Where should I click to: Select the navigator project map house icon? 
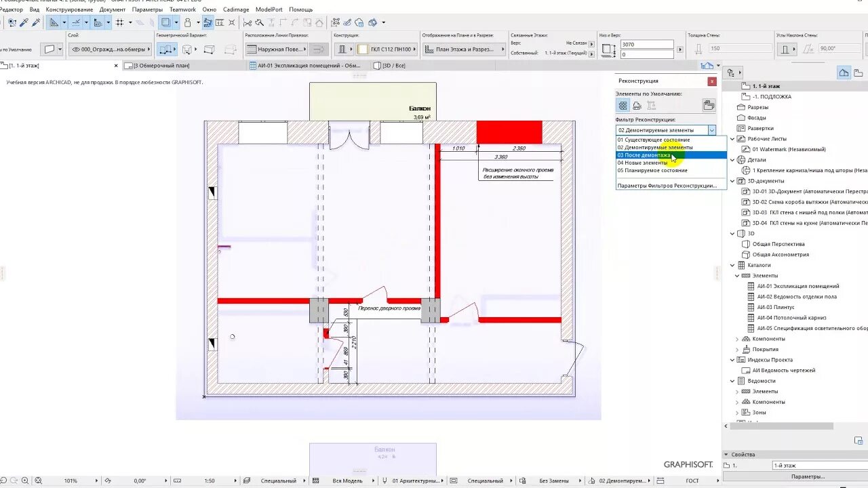point(844,72)
